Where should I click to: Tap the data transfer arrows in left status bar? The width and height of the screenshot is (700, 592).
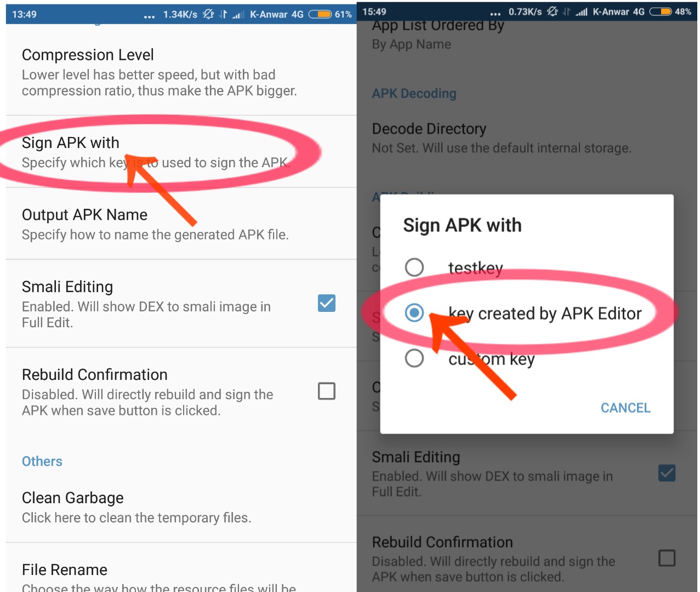223,14
